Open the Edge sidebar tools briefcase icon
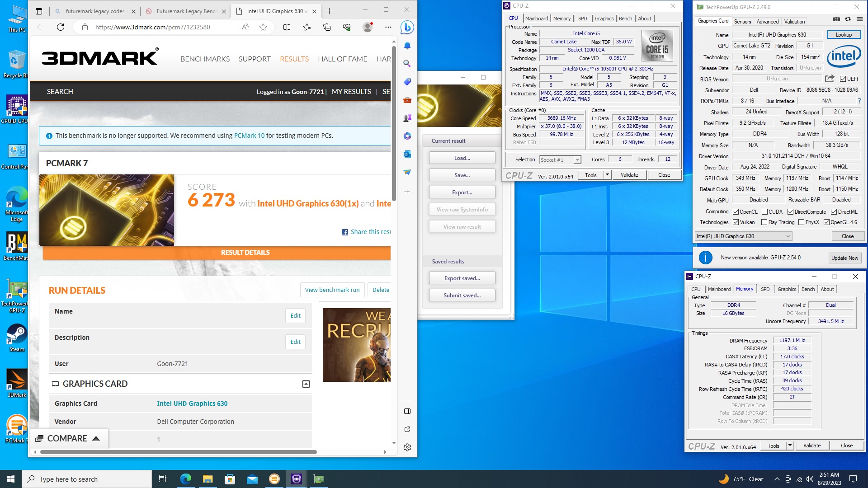The width and height of the screenshot is (868, 488). coord(407,100)
